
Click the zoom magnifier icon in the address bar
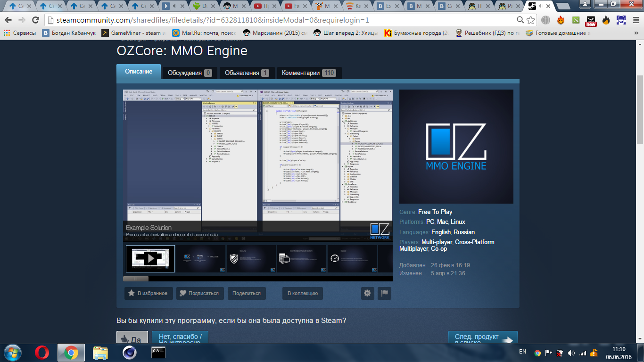point(520,20)
